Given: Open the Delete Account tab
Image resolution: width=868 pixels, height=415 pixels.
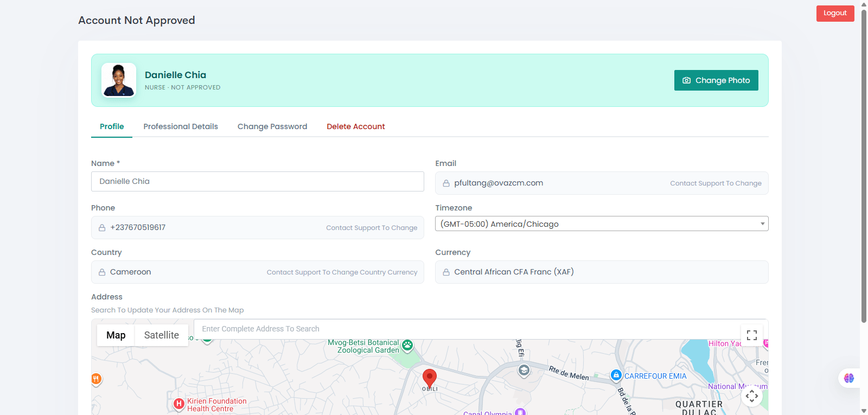Looking at the screenshot, I should coord(356,126).
